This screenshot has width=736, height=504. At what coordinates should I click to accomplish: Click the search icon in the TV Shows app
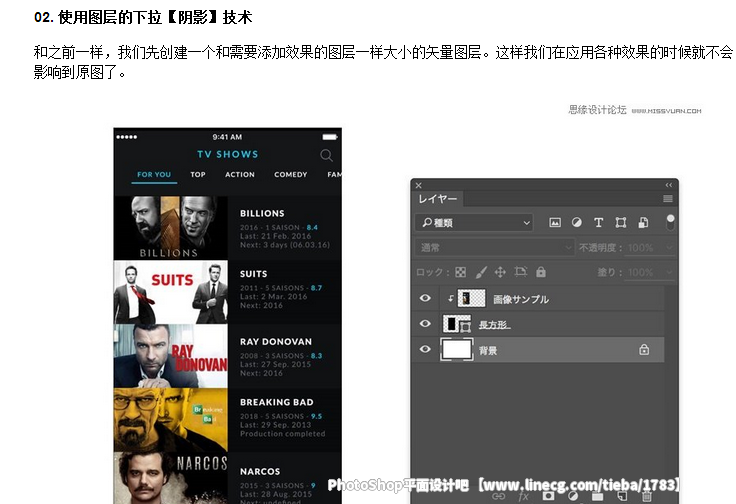coord(326,155)
